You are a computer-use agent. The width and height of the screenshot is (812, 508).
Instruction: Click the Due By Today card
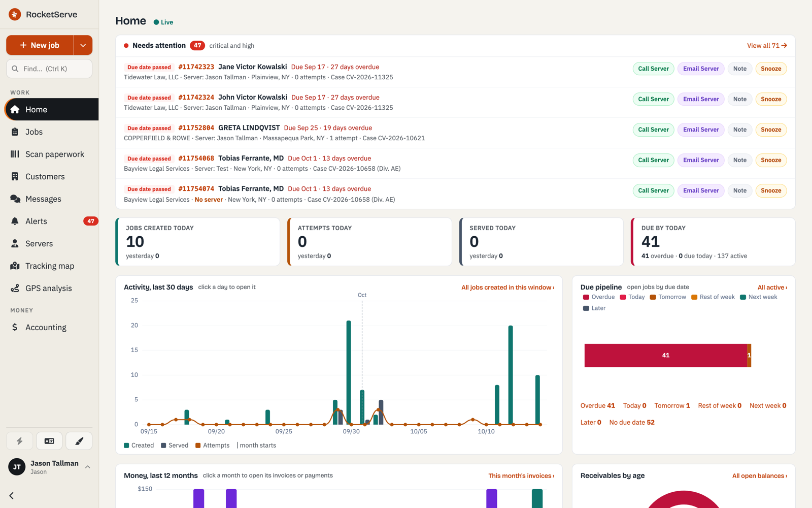coord(713,242)
